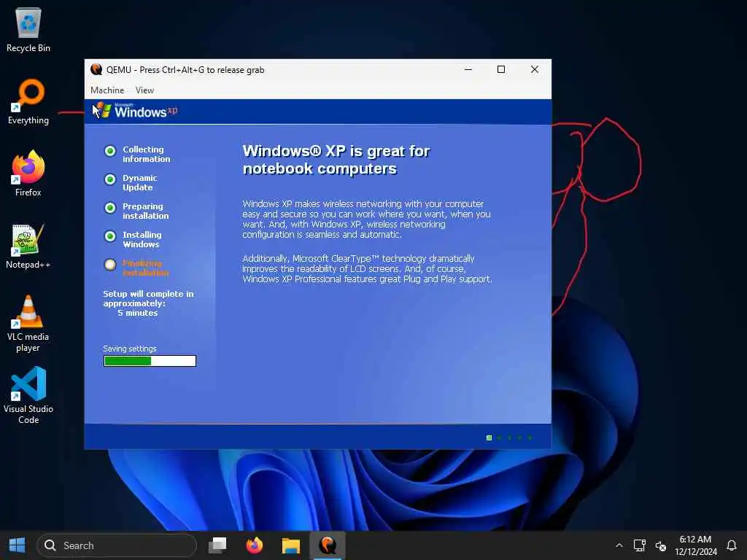Open the Recycle Bin desktop icon
The height and width of the screenshot is (560, 747).
pos(28,29)
